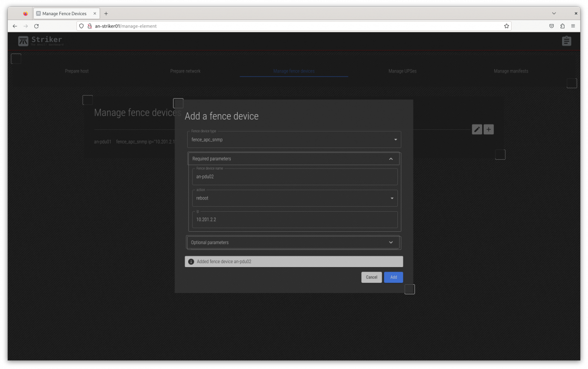
Task: Click the Striker logo icon
Action: tap(23, 41)
